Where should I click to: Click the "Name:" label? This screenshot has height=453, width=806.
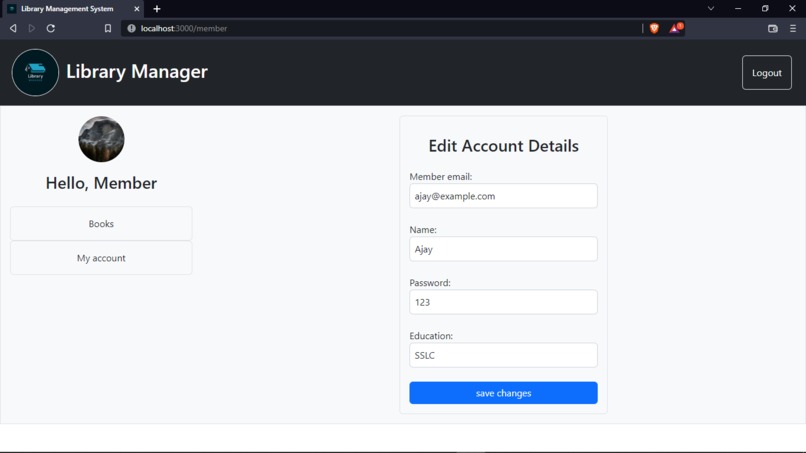423,229
